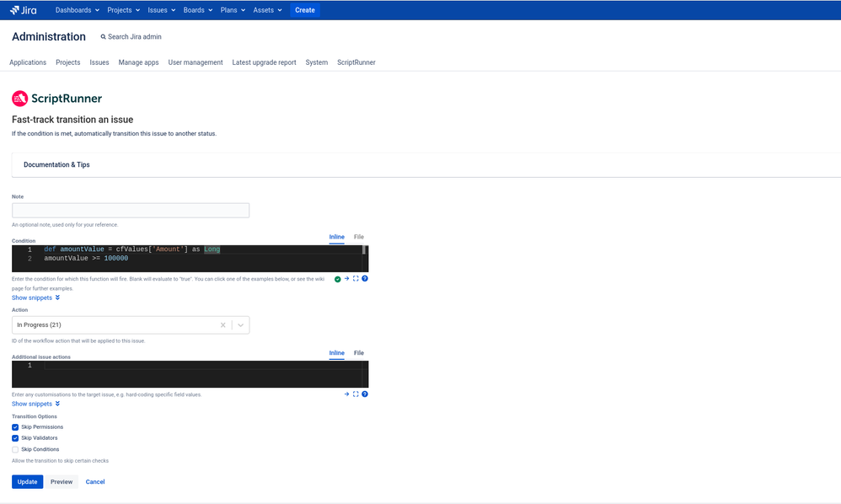Open the Assets dropdown menu
Screen dimensions: 841x504
(x=268, y=10)
